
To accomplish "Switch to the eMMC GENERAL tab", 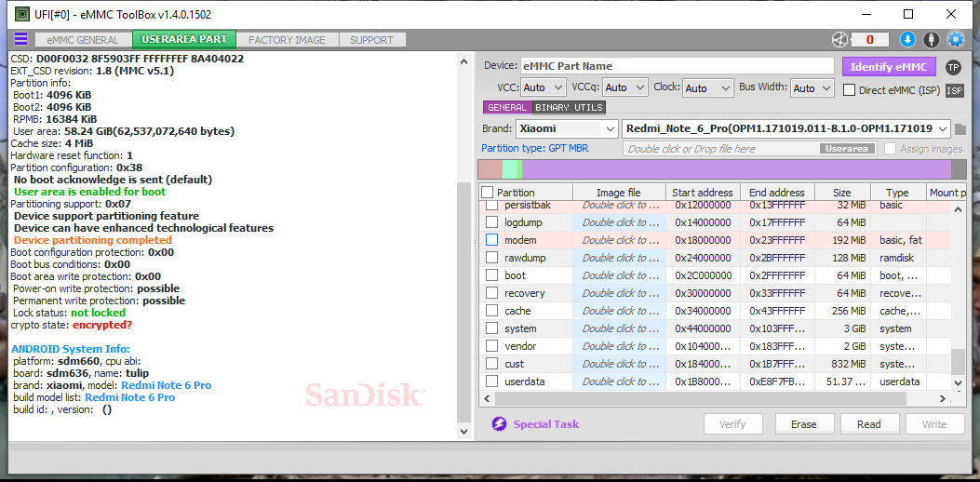I will click(x=83, y=40).
